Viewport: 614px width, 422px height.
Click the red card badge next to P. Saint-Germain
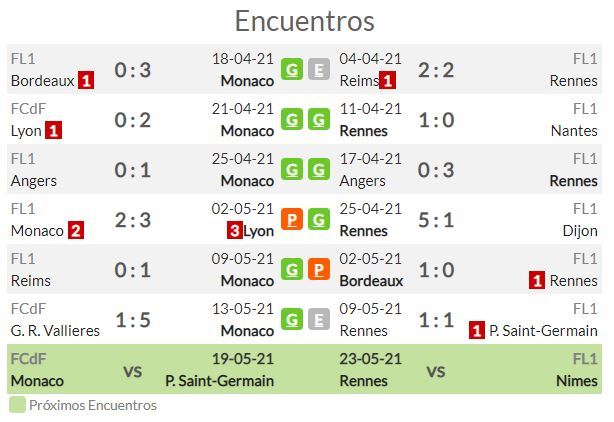(477, 330)
